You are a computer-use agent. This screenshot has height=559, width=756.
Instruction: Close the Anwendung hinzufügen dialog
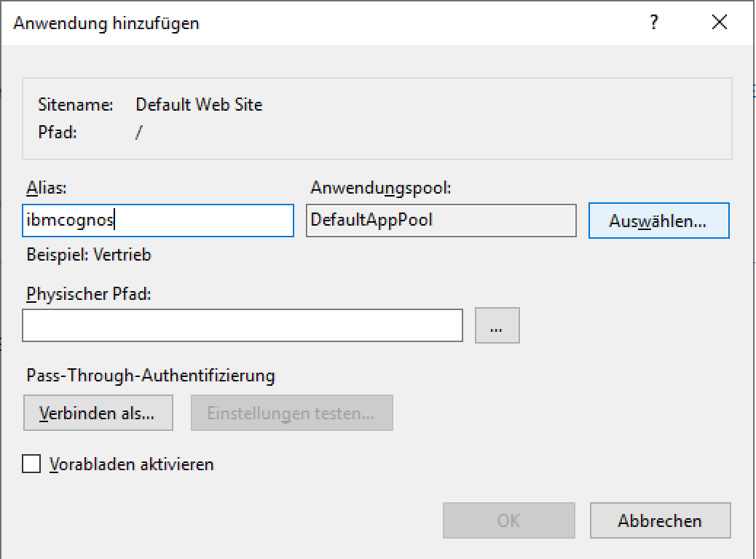(720, 23)
